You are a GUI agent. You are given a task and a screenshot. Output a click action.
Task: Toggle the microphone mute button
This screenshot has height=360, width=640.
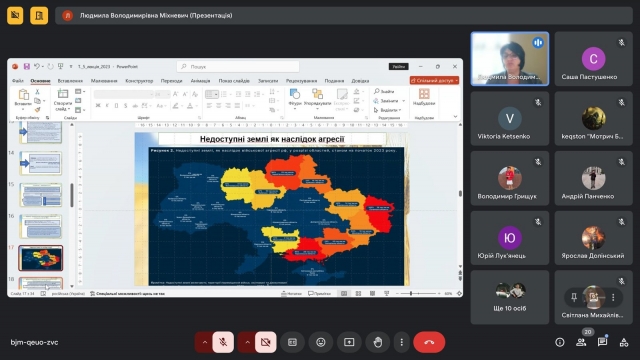pyautogui.click(x=223, y=342)
